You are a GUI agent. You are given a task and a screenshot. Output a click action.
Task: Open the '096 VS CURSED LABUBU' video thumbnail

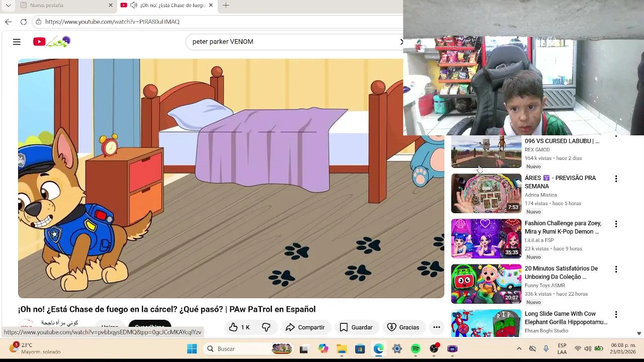[486, 152]
